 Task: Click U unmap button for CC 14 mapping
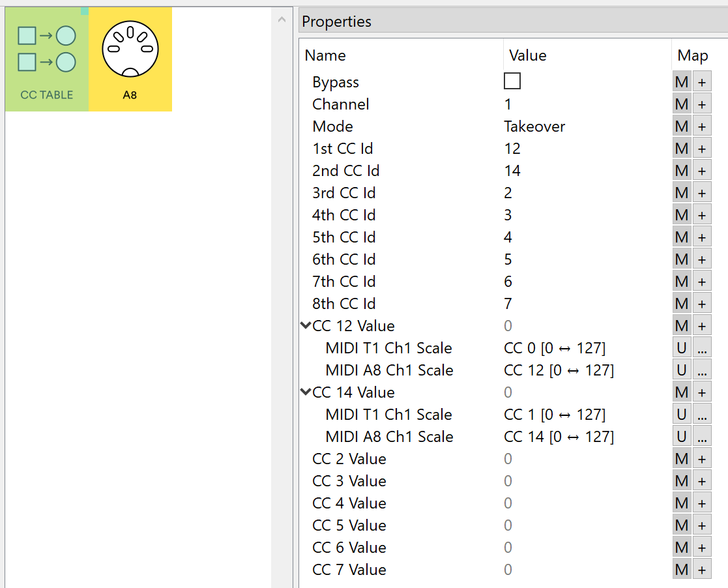click(682, 437)
